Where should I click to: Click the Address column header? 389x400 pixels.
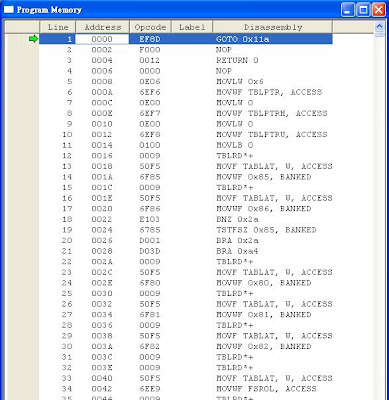(x=102, y=27)
